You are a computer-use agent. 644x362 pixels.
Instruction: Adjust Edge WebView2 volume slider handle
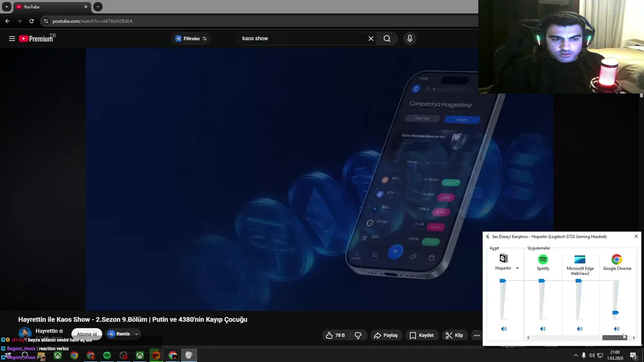579,281
